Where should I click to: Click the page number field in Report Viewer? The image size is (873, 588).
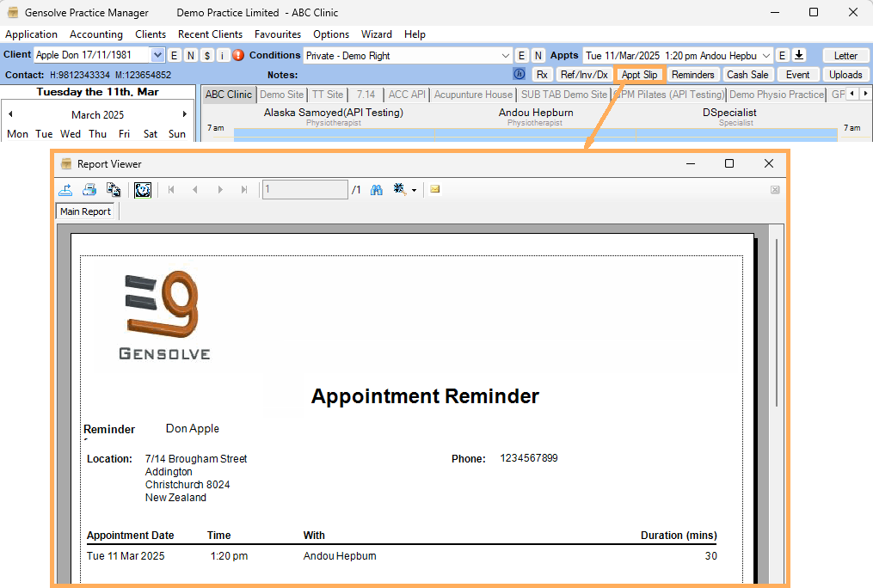coord(305,190)
